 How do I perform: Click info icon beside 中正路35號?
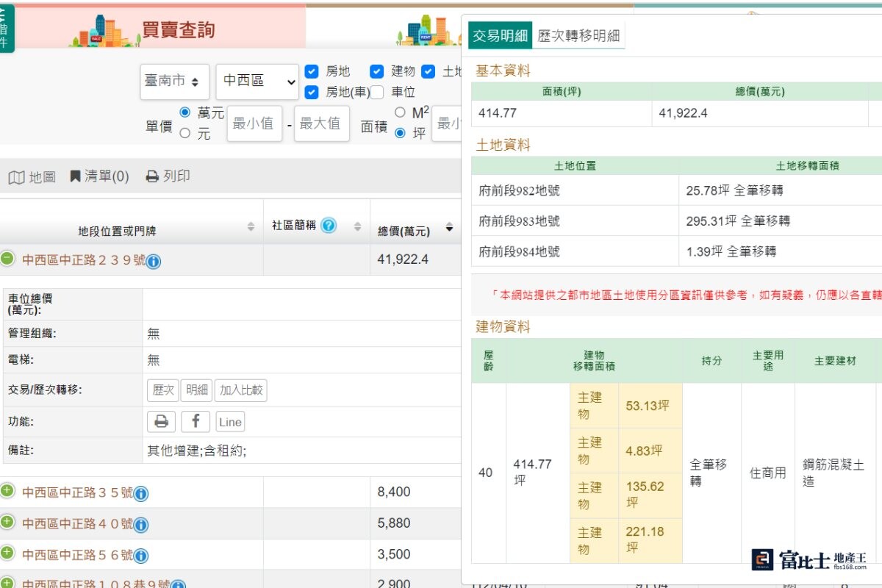[x=141, y=493]
